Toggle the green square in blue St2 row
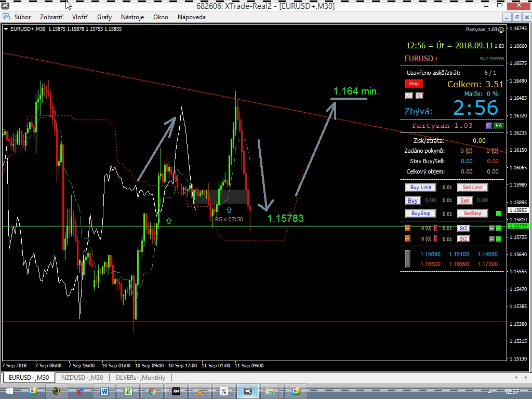The image size is (532, 399). pos(499,229)
